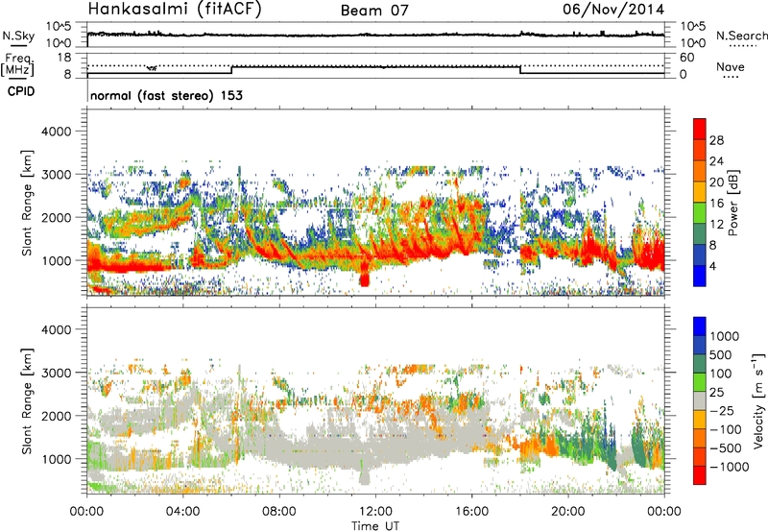Click the gray segment of velocity colorbar
768x532 pixels.
[700, 400]
